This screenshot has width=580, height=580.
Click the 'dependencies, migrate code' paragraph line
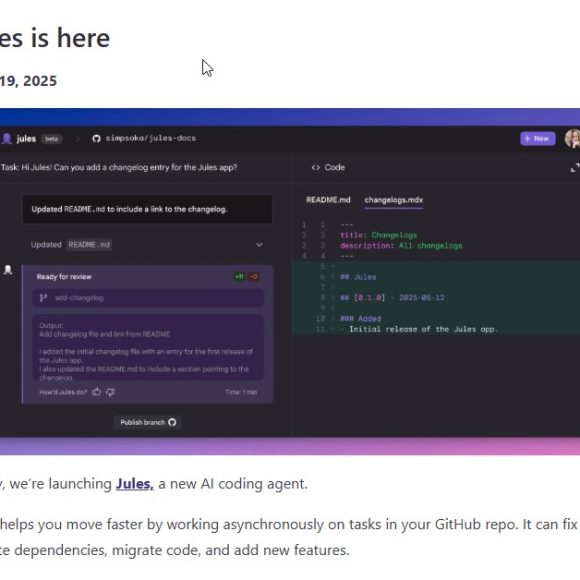(x=175, y=550)
